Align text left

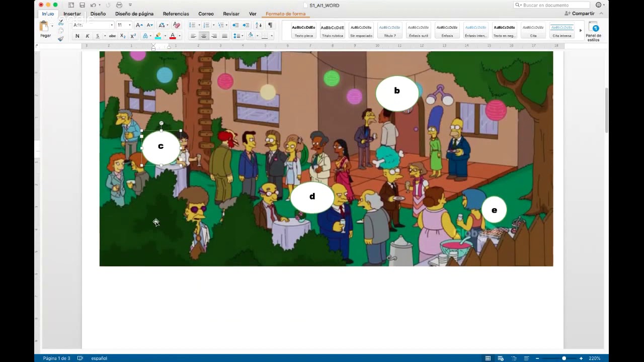(193, 36)
